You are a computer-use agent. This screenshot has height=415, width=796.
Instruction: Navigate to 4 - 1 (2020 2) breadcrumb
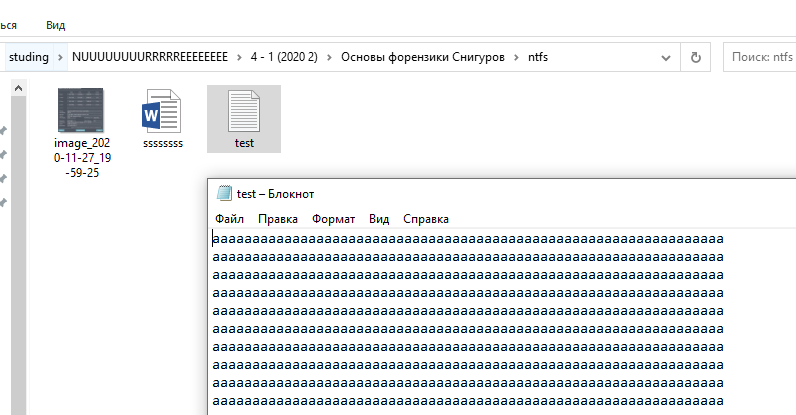click(284, 57)
